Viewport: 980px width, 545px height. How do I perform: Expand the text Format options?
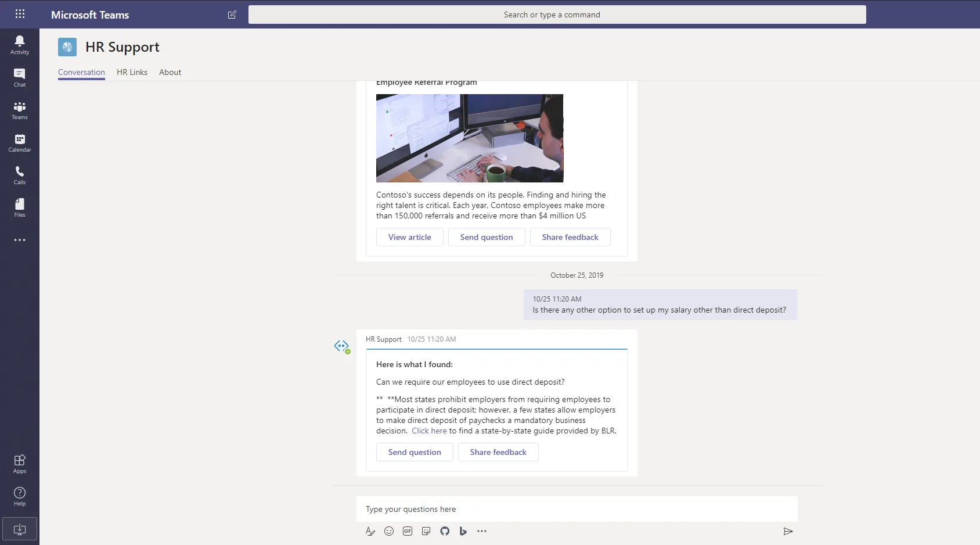370,531
